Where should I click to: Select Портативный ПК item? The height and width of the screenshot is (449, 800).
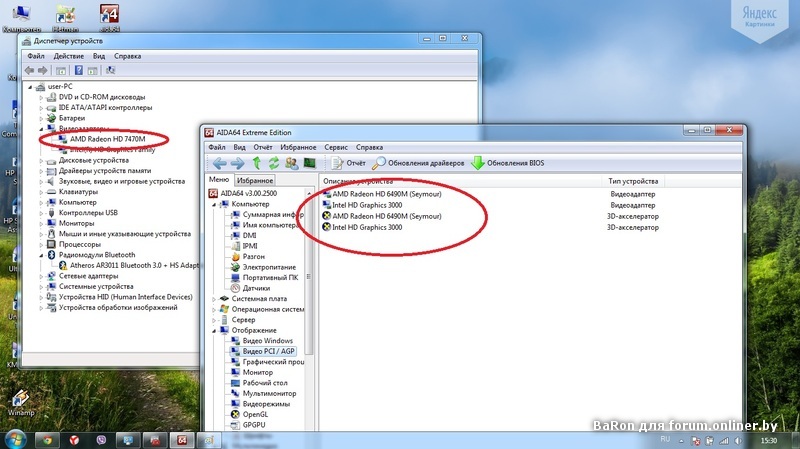click(x=264, y=278)
